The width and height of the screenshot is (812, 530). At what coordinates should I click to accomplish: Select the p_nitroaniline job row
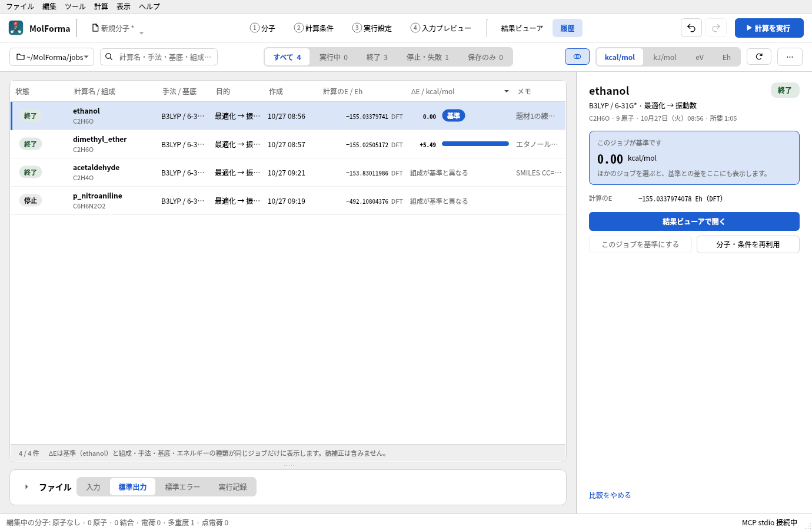pos(288,201)
